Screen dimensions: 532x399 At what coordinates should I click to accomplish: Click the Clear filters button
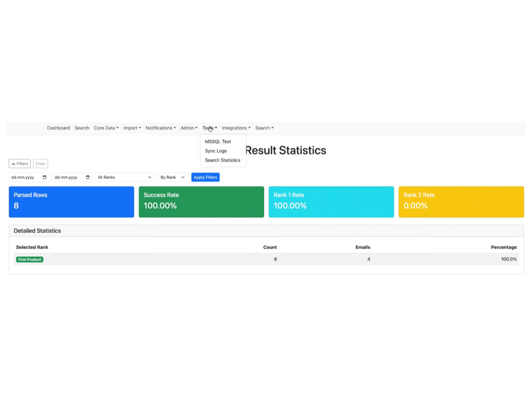point(40,164)
